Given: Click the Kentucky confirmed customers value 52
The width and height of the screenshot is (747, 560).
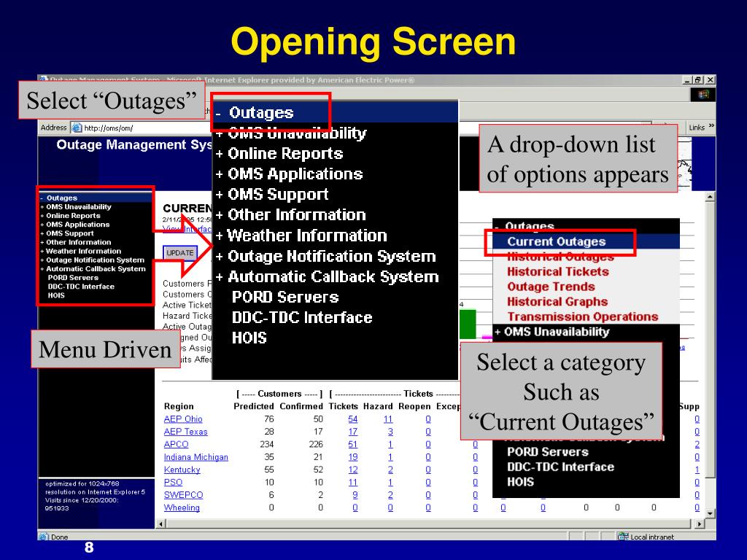Looking at the screenshot, I should [318, 470].
